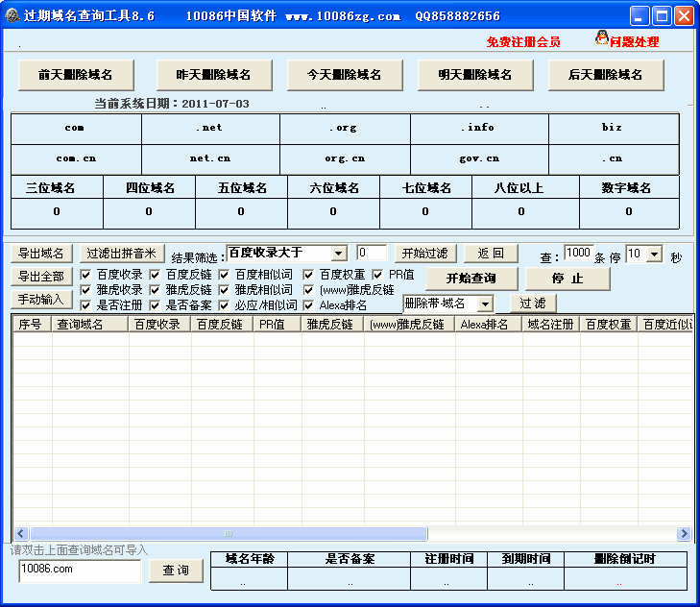The width and height of the screenshot is (700, 607).
Task: Click the 昨天删除域名 button
Action: pyautogui.click(x=214, y=75)
